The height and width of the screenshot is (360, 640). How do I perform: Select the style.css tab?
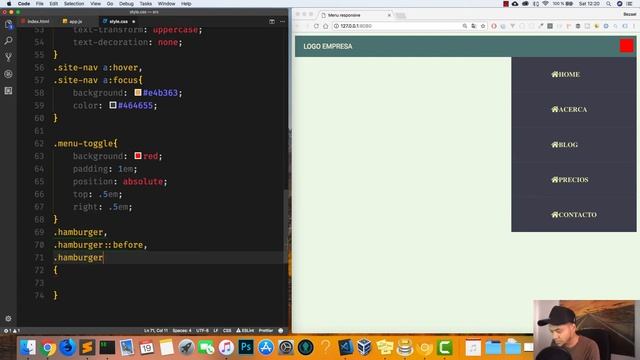click(x=118, y=21)
